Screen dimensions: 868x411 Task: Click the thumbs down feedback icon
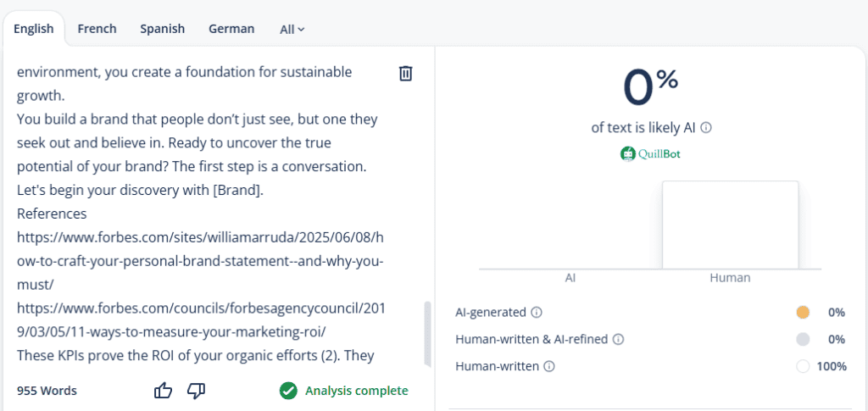(196, 391)
